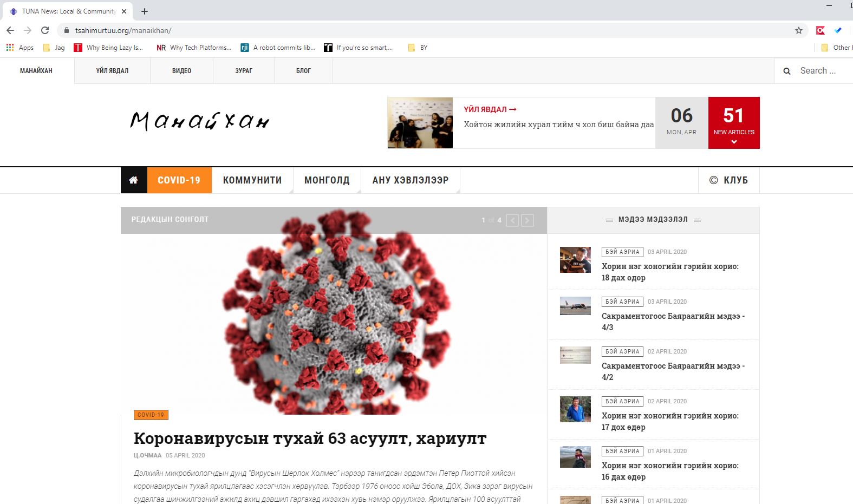
Task: Open article Коронавирусын тухай 63 асуулт, хариулт
Action: pyautogui.click(x=310, y=438)
